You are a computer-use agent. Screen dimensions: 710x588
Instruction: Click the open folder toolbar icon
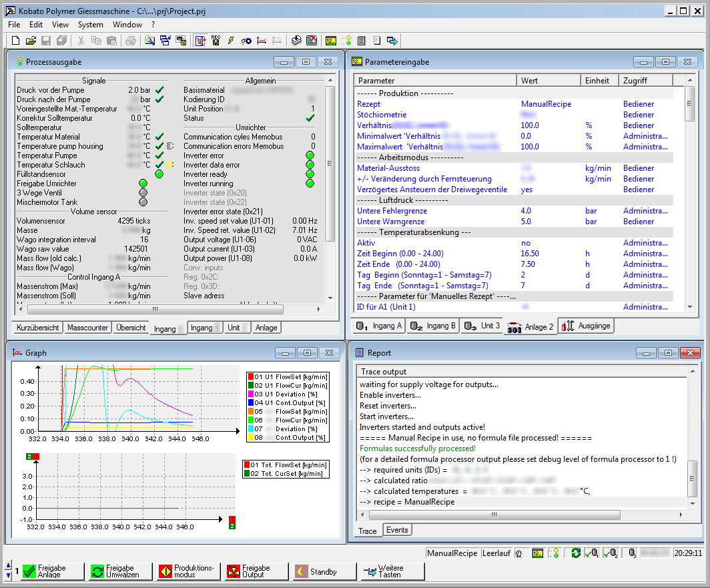[x=31, y=41]
